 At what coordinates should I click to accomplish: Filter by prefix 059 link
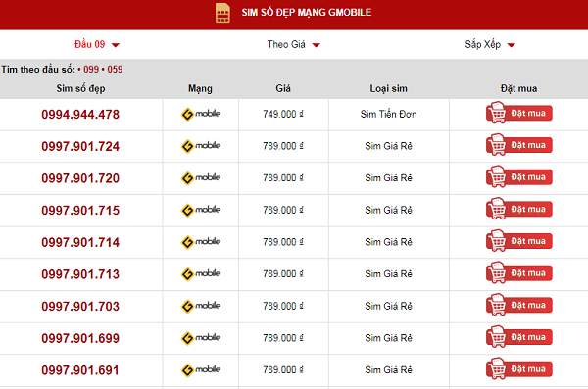coord(115,70)
